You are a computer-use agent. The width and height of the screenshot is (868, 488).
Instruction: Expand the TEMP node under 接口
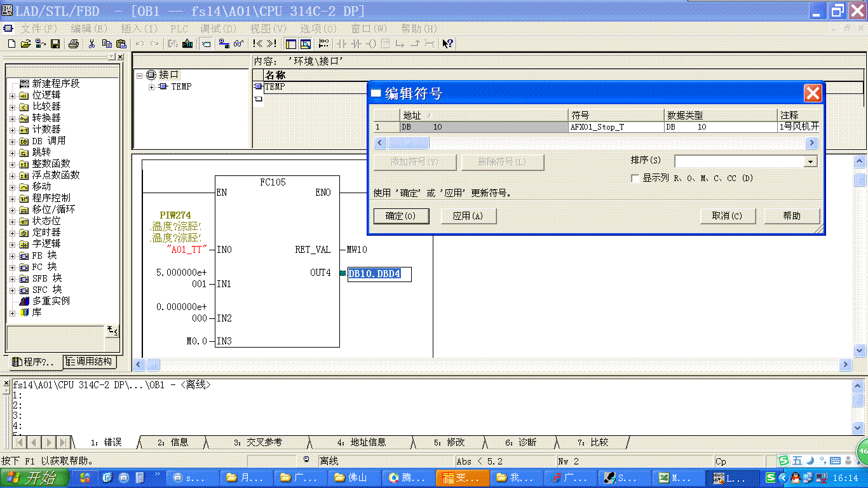(152, 87)
